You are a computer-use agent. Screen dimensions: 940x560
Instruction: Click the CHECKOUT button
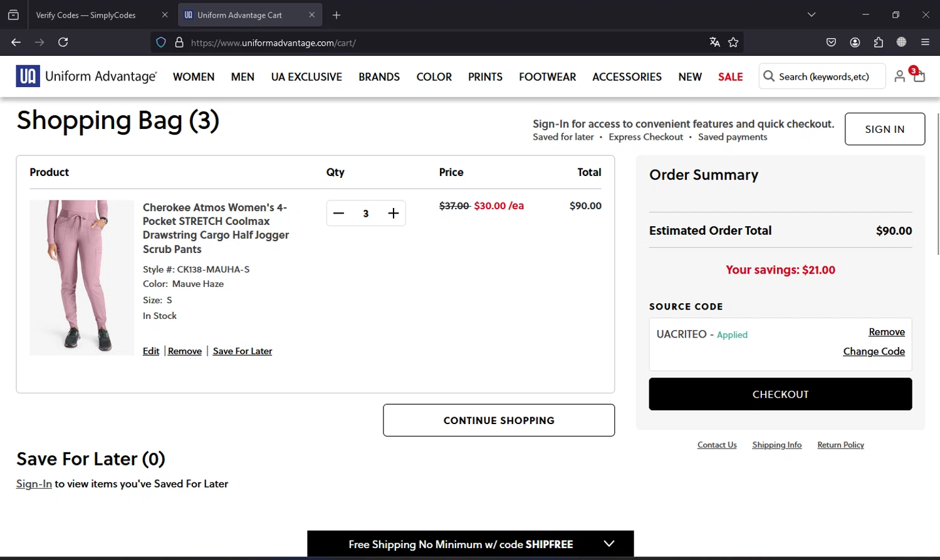(x=780, y=394)
